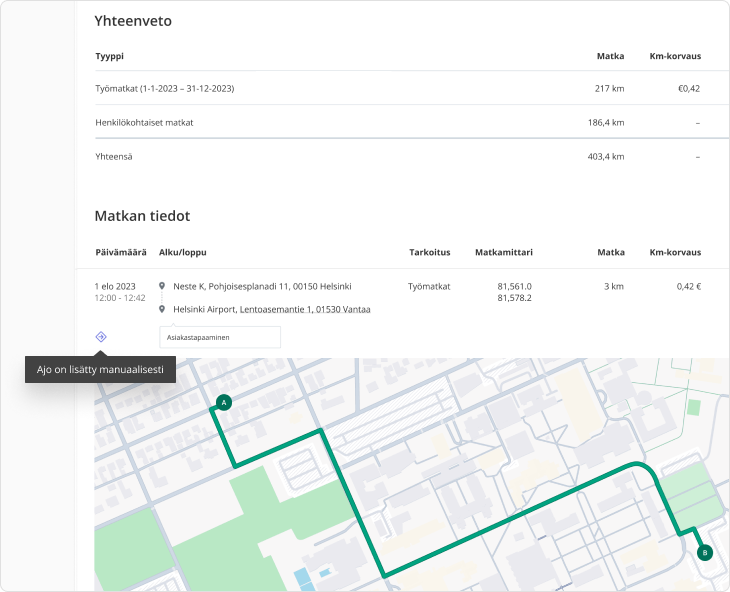
Task: Click the Matkamittari column header
Action: pos(503,253)
